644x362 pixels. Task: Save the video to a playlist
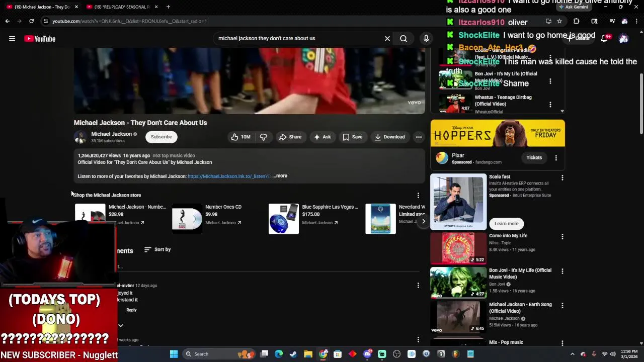tap(352, 137)
